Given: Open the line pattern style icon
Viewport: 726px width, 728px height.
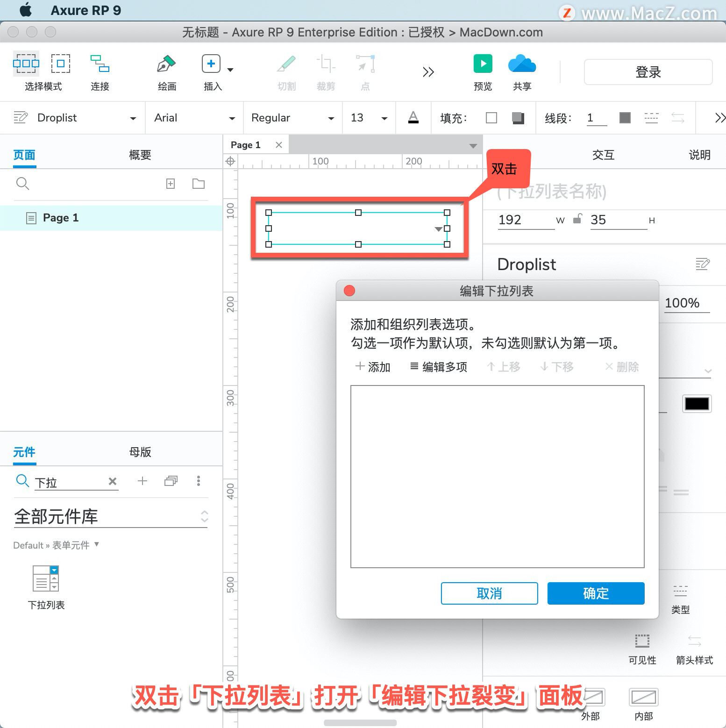Looking at the screenshot, I should coord(651,118).
